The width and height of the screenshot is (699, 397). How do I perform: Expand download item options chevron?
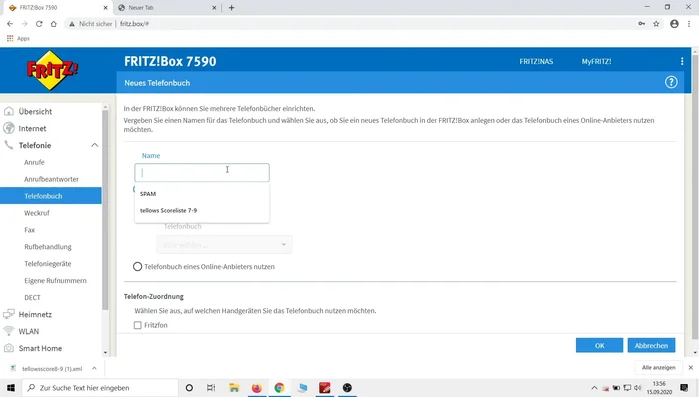click(x=94, y=368)
